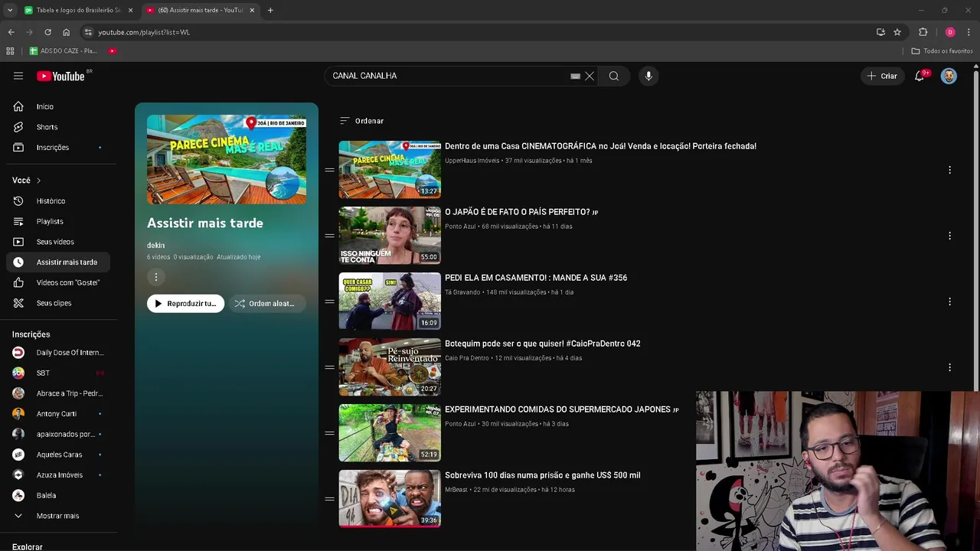Expand the Você section chevron
This screenshot has width=980, height=551.
click(38, 181)
